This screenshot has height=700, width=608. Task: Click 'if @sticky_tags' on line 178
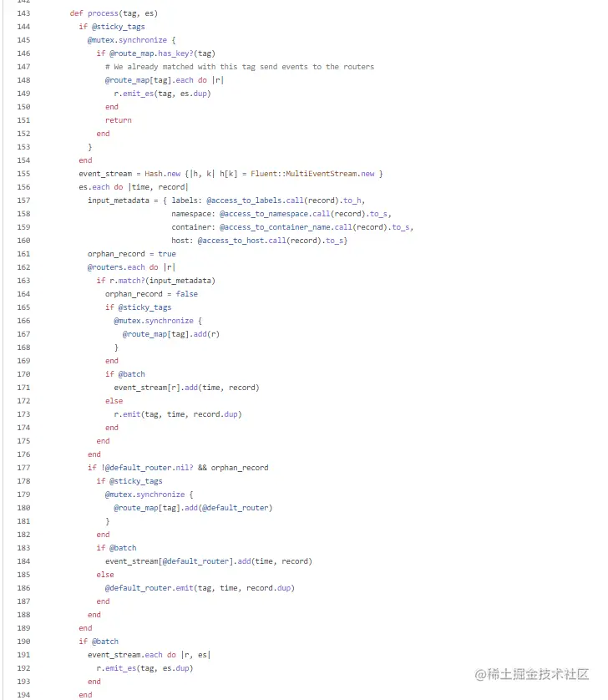pos(129,481)
